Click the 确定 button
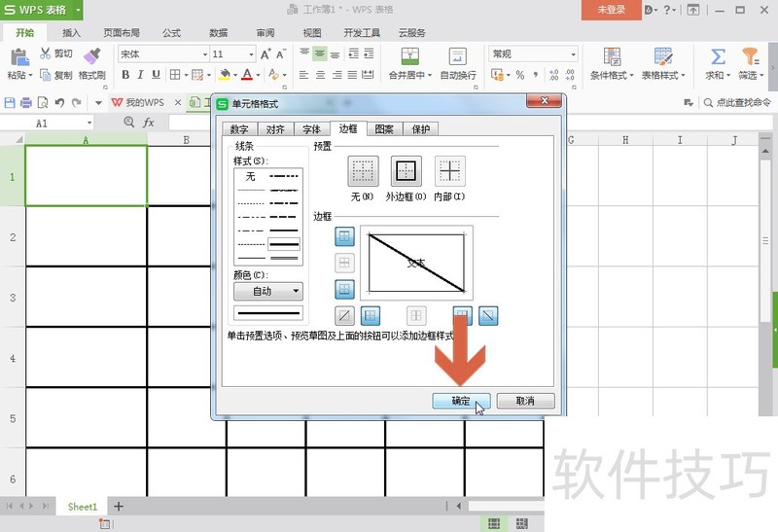The image size is (778, 532). (461, 401)
